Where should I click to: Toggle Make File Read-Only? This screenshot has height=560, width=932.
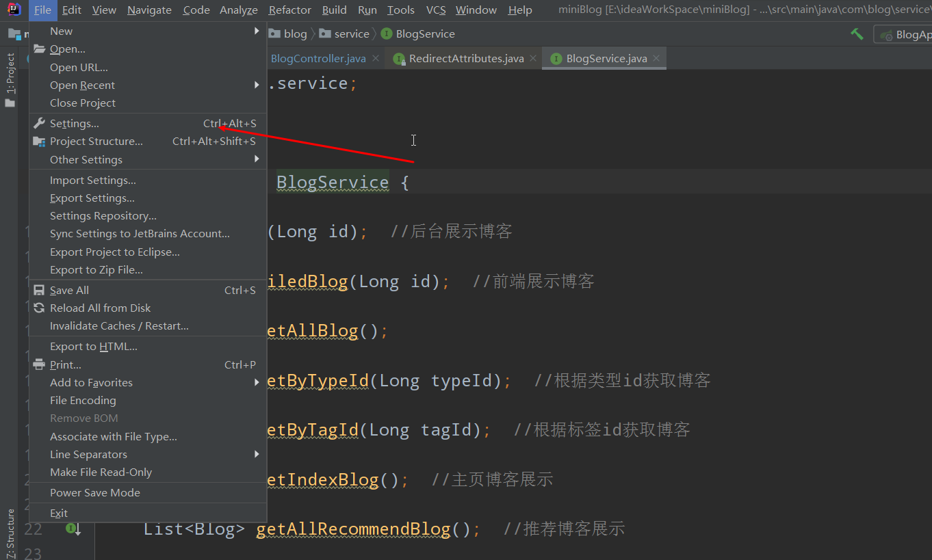[x=148, y=472]
